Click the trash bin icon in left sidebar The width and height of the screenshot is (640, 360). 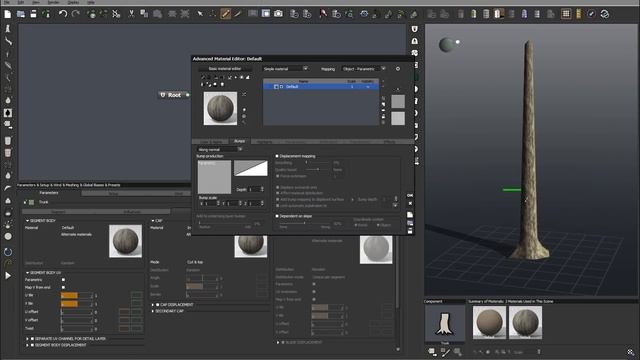[x=8, y=141]
